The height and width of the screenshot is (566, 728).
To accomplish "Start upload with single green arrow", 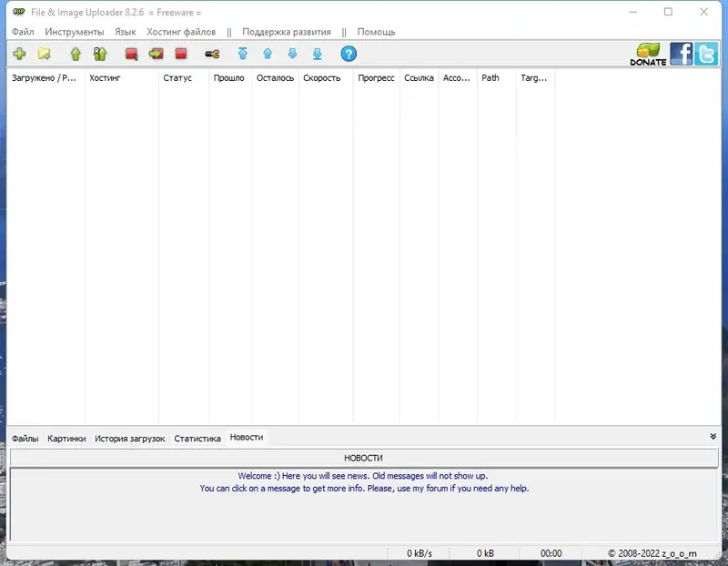I will tap(76, 54).
